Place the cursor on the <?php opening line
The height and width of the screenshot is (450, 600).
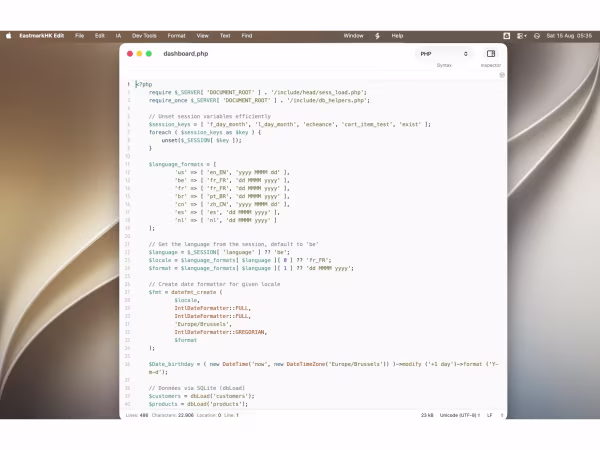[x=144, y=84]
